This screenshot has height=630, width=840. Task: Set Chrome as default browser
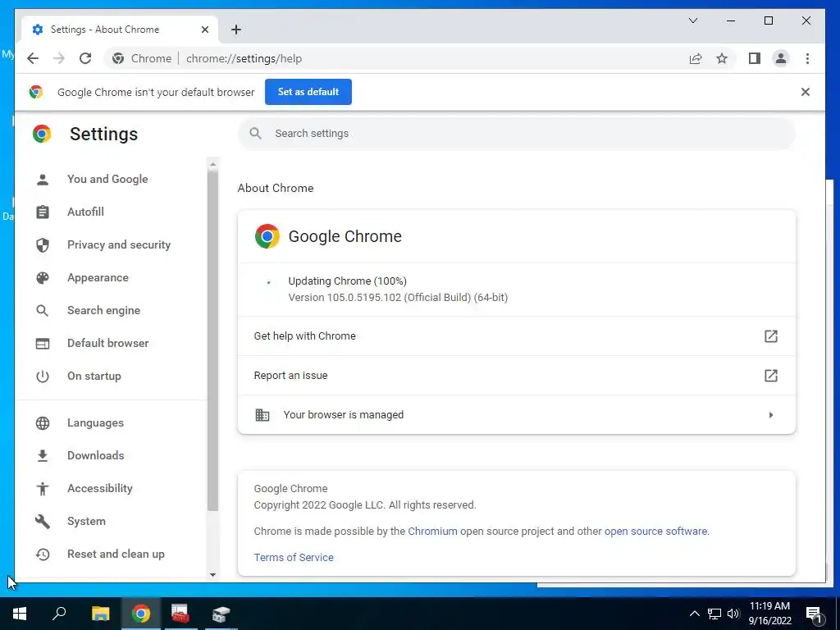tap(308, 92)
